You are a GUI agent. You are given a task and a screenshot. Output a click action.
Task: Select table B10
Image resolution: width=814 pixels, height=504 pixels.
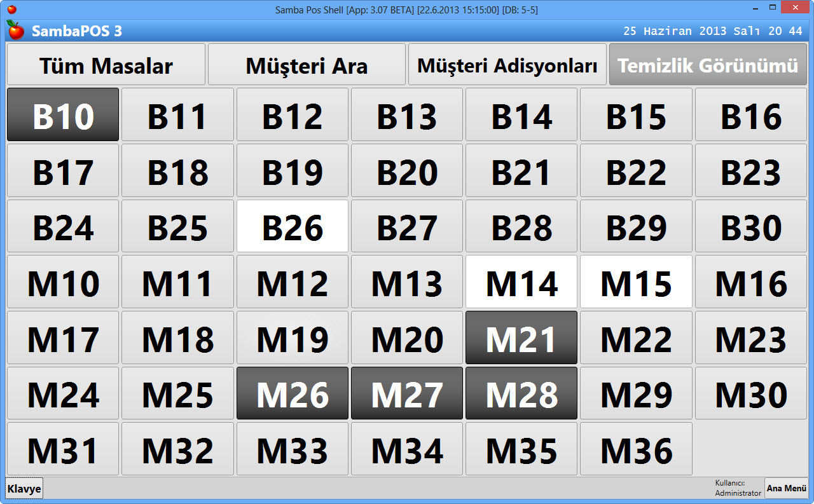tap(62, 114)
